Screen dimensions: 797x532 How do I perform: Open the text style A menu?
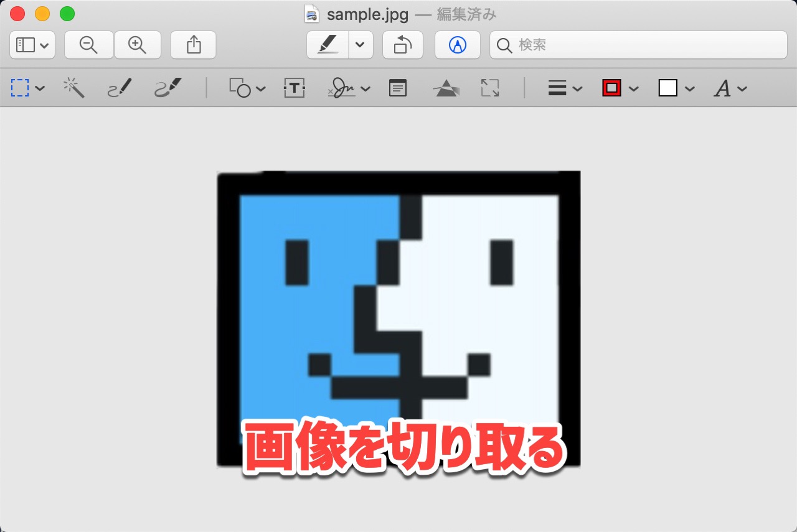(730, 88)
